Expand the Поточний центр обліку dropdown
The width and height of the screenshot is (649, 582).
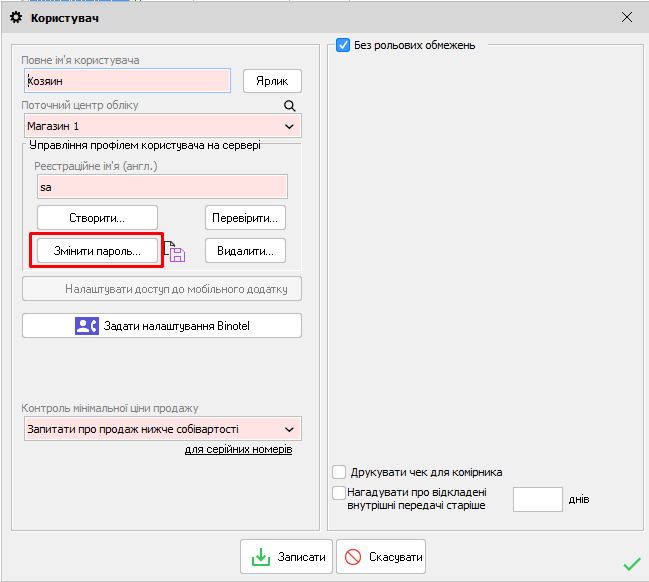289,127
